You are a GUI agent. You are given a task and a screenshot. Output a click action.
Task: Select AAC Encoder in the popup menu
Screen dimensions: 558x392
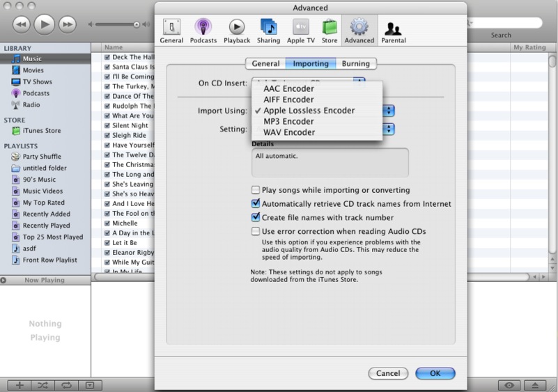click(x=288, y=89)
